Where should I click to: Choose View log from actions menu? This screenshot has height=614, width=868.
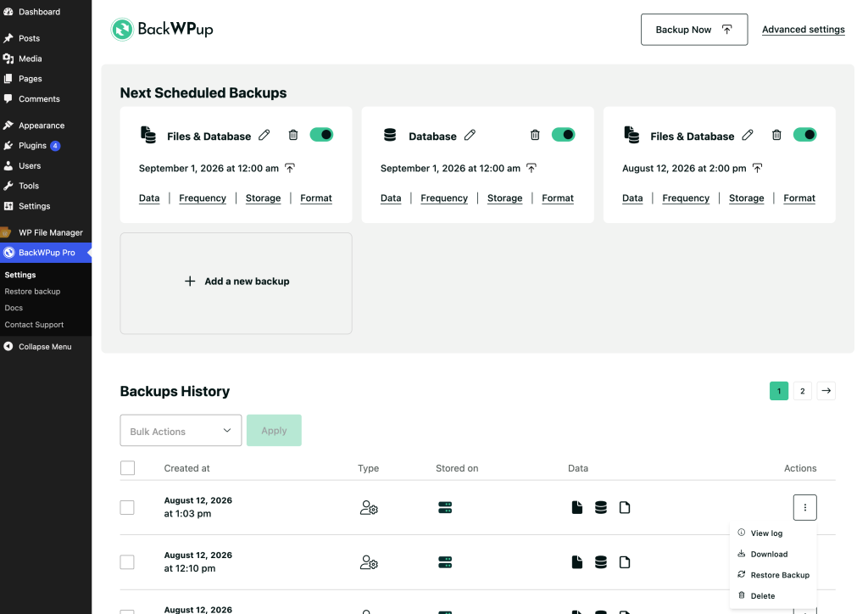click(766, 533)
